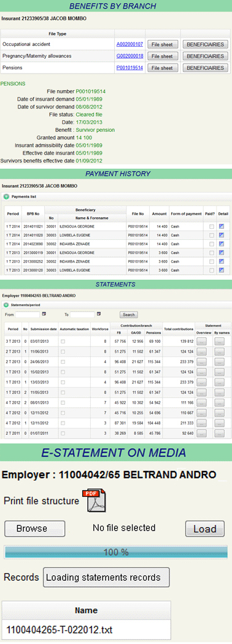Collapse the Statements/period panel
The width and height of the screenshot is (232, 644).
click(6, 305)
